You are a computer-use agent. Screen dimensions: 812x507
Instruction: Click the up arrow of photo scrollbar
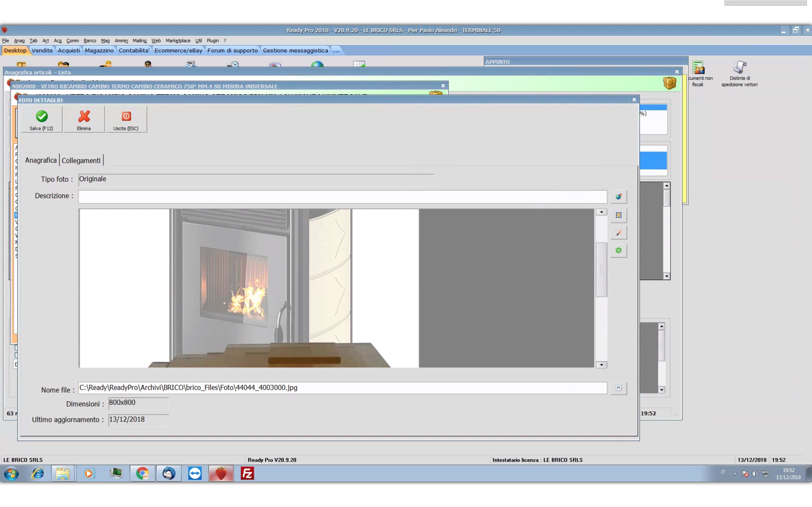pyautogui.click(x=601, y=212)
